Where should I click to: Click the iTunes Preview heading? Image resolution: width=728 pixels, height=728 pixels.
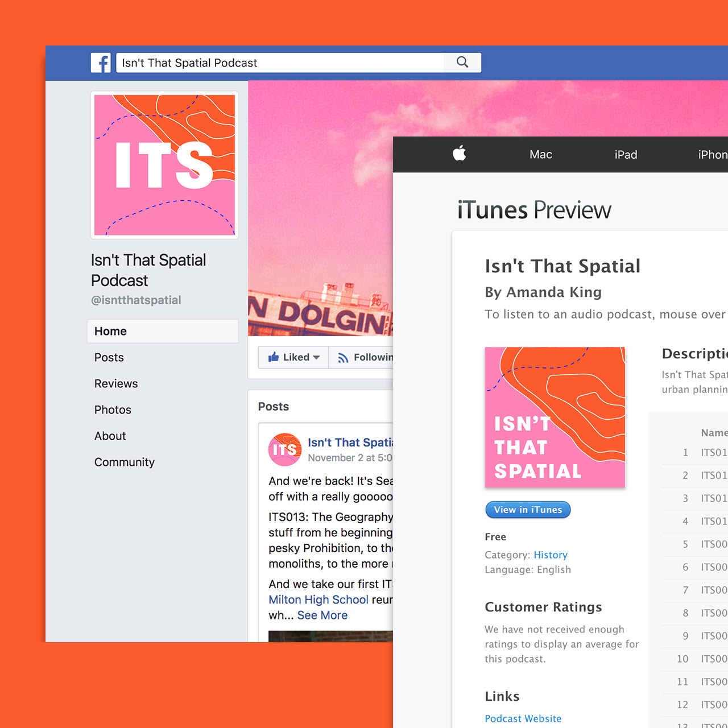point(534,210)
